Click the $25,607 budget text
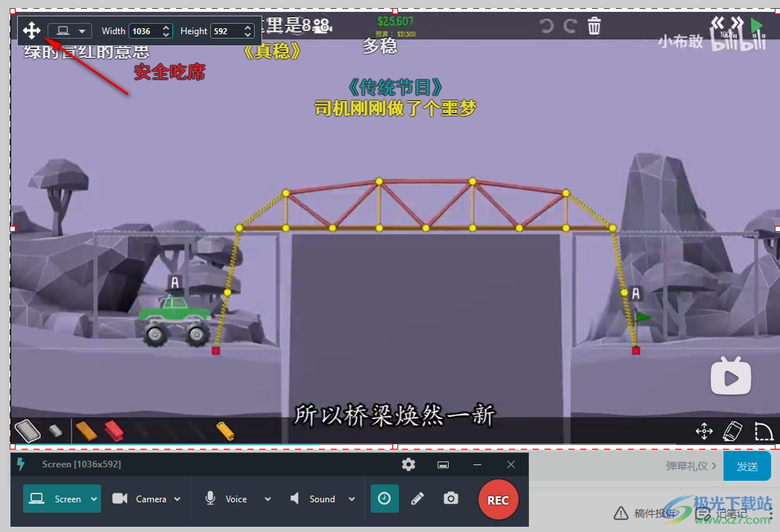The image size is (780, 532). tap(395, 22)
